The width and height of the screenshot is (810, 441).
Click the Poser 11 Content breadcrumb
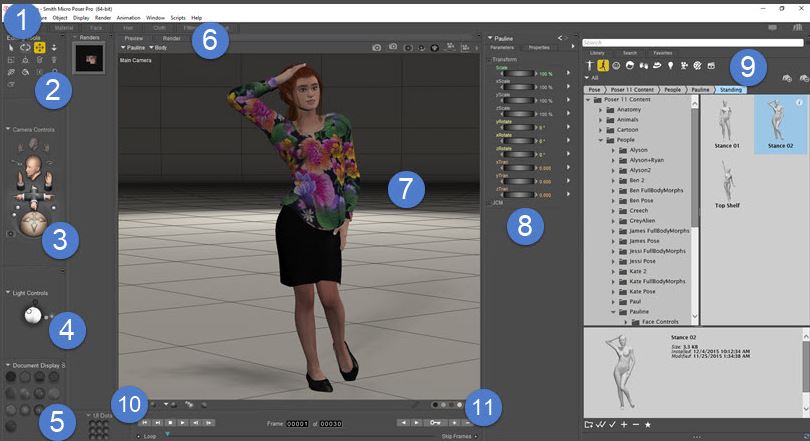coord(632,90)
